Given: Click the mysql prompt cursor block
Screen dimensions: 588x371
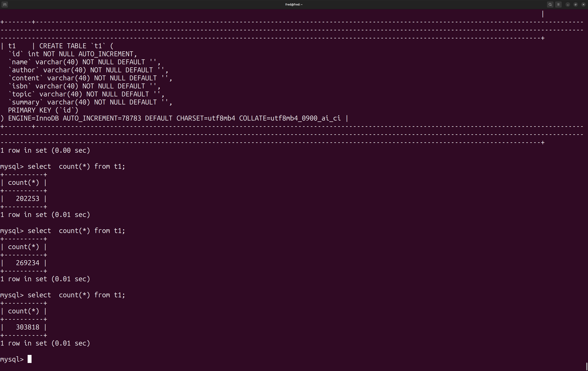Looking at the screenshot, I should pyautogui.click(x=30, y=359).
